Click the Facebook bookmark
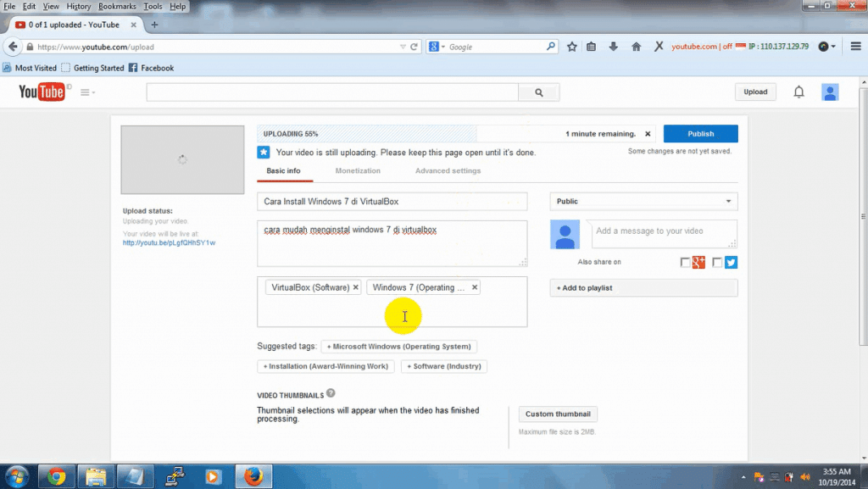The width and height of the screenshot is (868, 489). pyautogui.click(x=151, y=68)
